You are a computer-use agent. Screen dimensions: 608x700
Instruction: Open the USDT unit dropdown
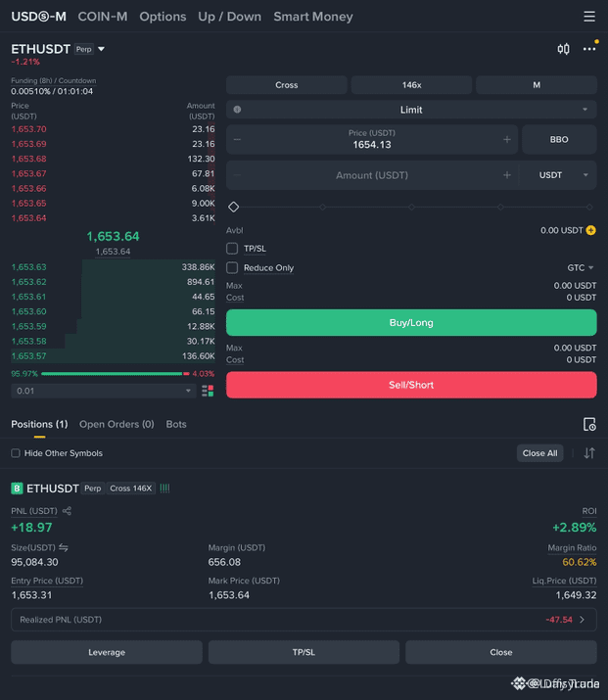(557, 175)
